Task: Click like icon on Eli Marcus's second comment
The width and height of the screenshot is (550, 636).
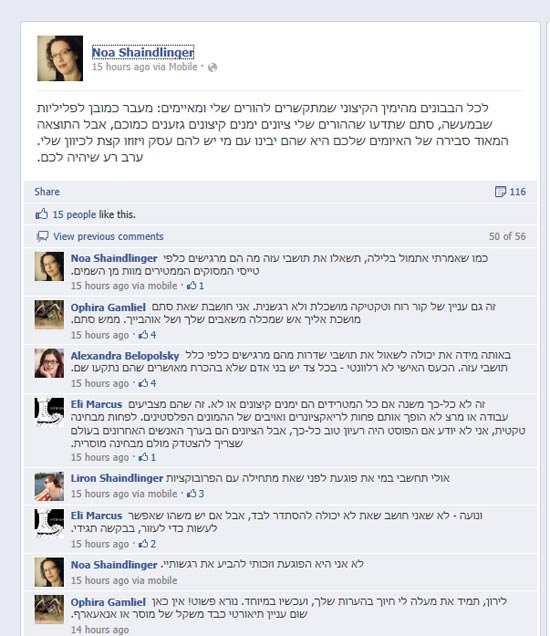Action: [143, 544]
